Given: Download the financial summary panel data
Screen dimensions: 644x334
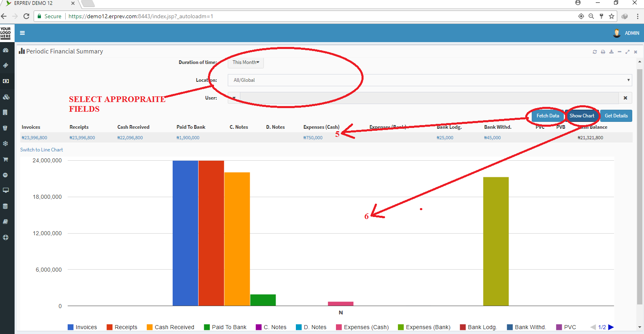Looking at the screenshot, I should coord(611,52).
